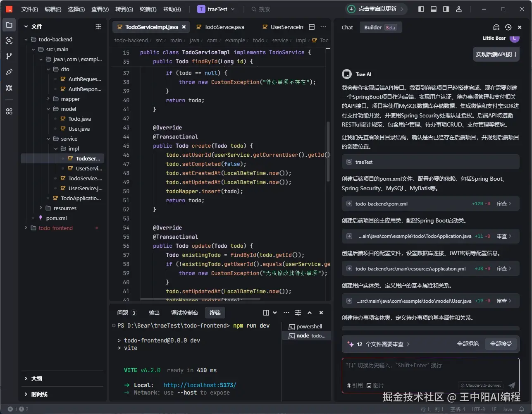Open Todo.java in file tree
Screen dimensions: 532x414
point(79,119)
